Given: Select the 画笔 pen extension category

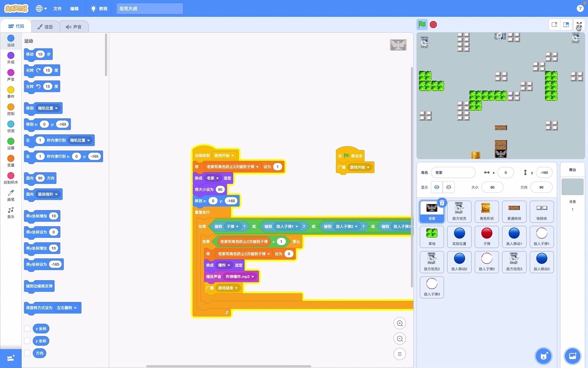Looking at the screenshot, I should 11,196.
